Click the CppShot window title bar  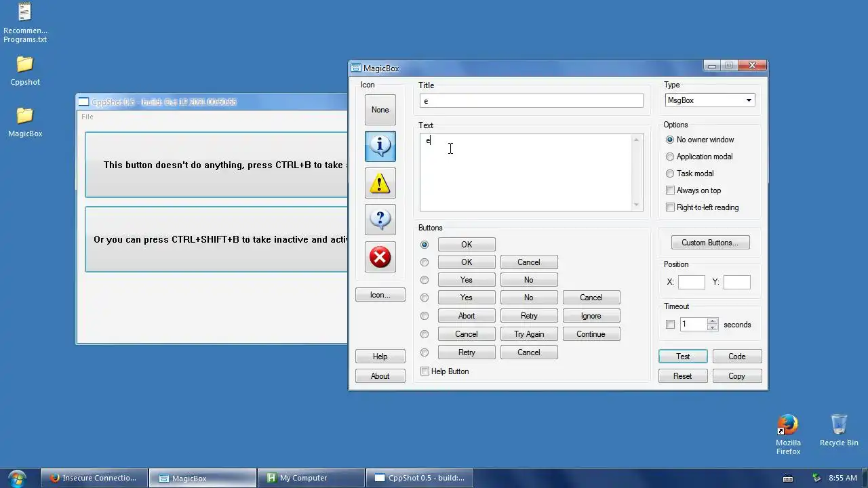tap(212, 102)
